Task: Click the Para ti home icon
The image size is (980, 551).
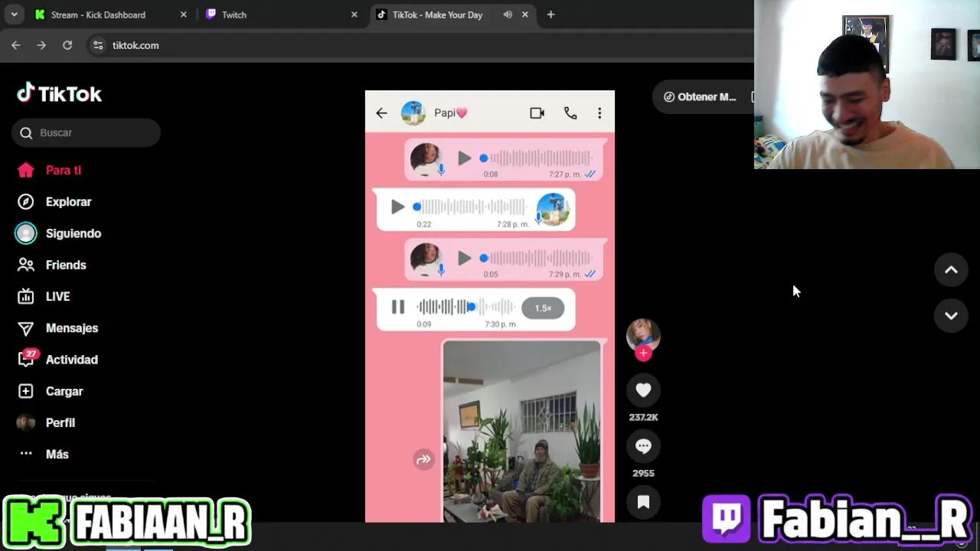Action: 26,170
